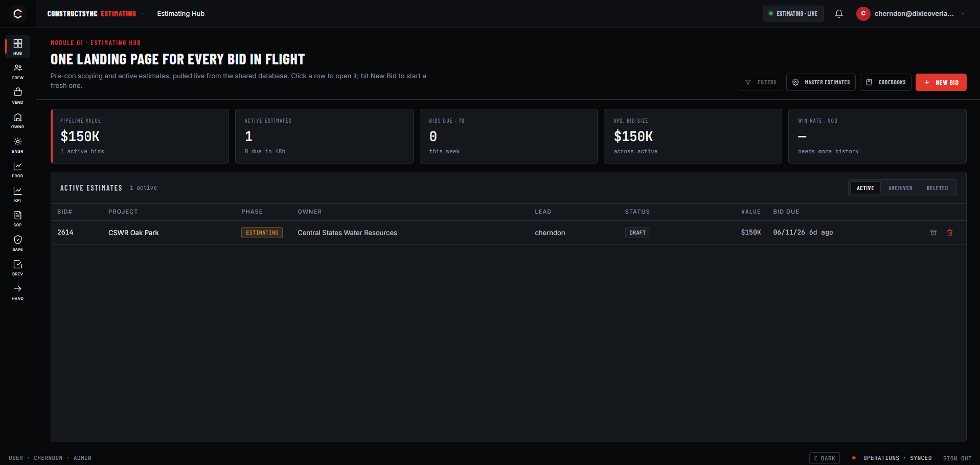Sort by the STATUS column header
Viewport: 980px width, 465px height.
(x=637, y=212)
